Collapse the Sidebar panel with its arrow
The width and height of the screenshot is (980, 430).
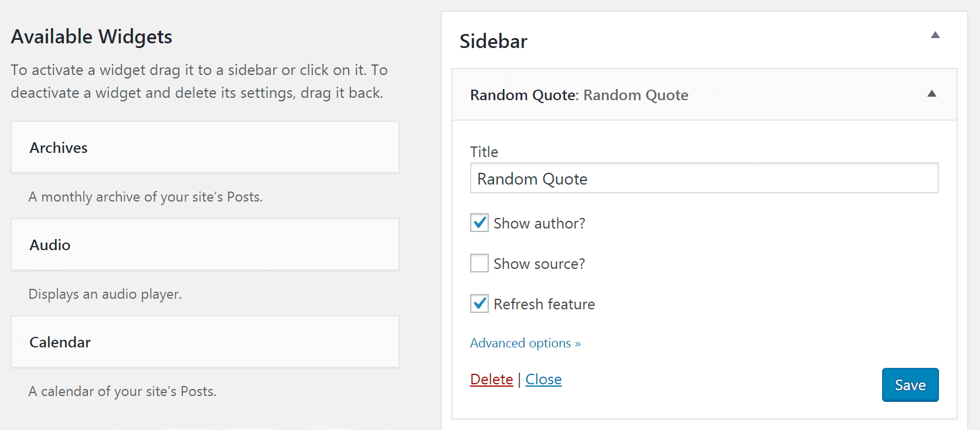pyautogui.click(x=935, y=35)
